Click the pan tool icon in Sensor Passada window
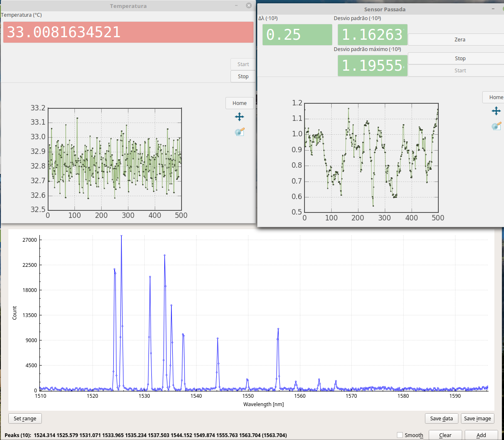Viewport: 504px width, 440px height. [496, 111]
